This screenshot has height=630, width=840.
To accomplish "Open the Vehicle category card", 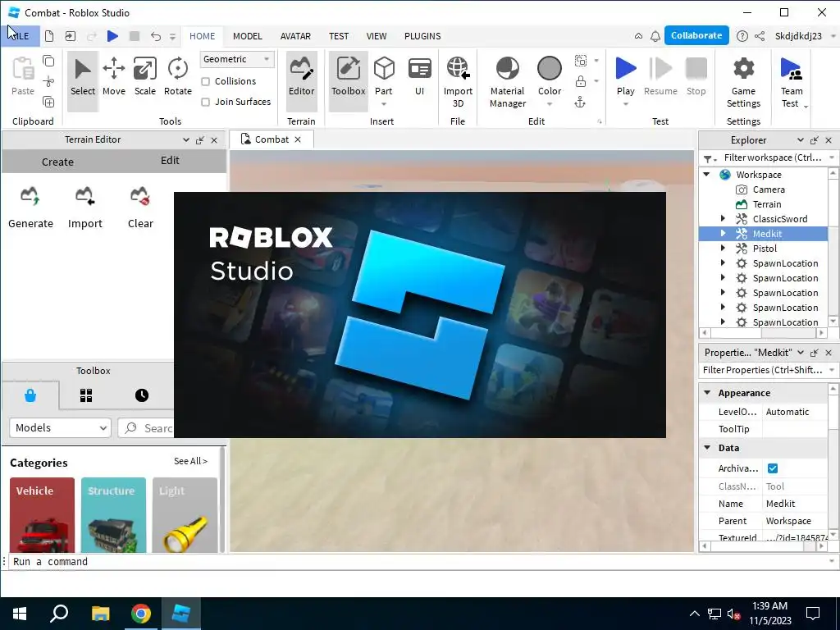I will (43, 515).
